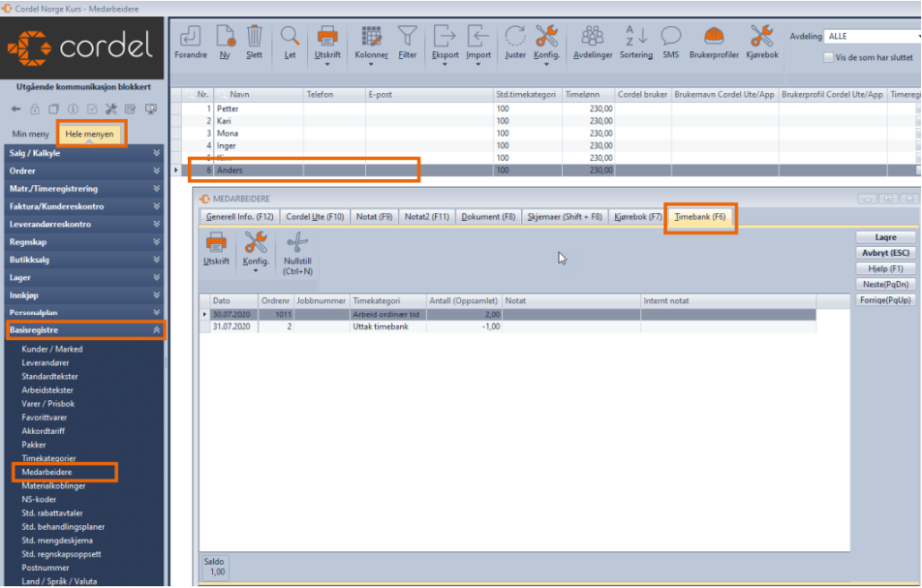The height and width of the screenshot is (588, 922).
Task: Click the monitor icon in the sidebar
Action: click(x=150, y=109)
